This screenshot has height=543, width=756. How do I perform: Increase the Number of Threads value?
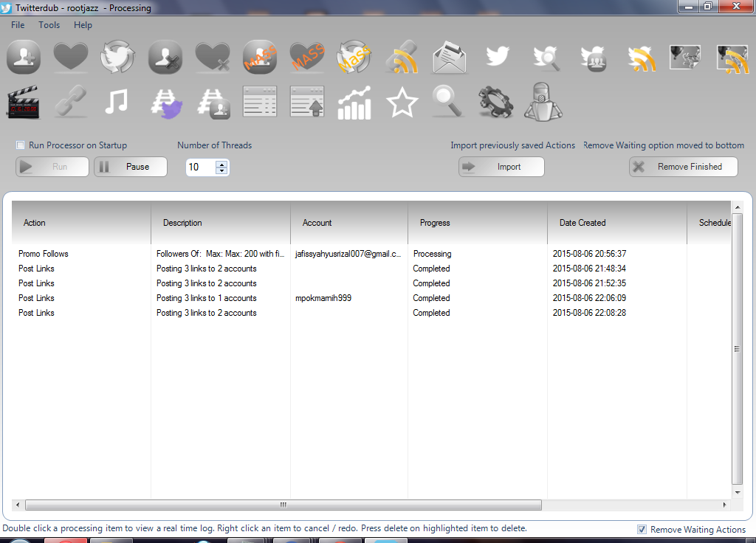(221, 164)
